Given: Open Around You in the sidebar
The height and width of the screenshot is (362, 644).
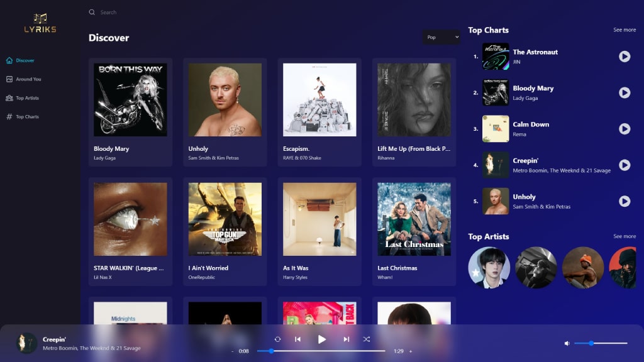Looking at the screenshot, I should coord(24,79).
